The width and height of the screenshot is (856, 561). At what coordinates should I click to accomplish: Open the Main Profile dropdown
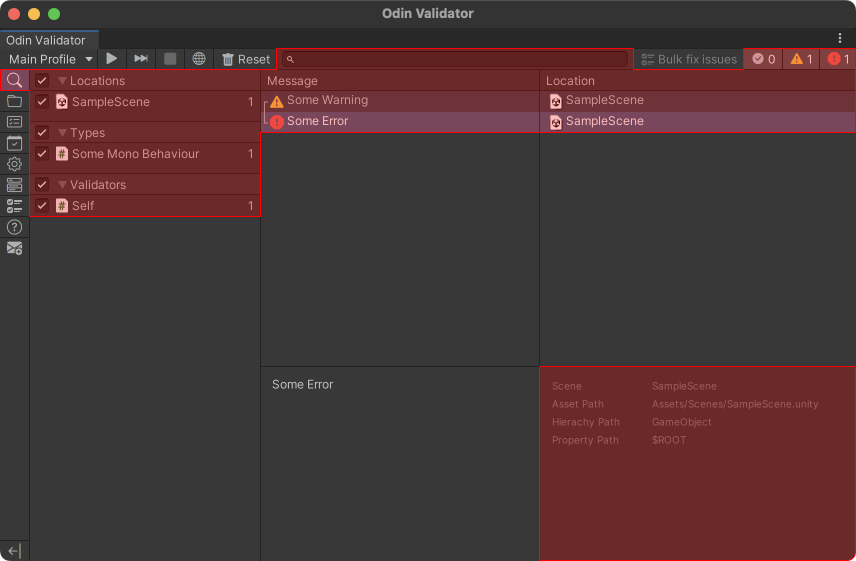coord(50,59)
